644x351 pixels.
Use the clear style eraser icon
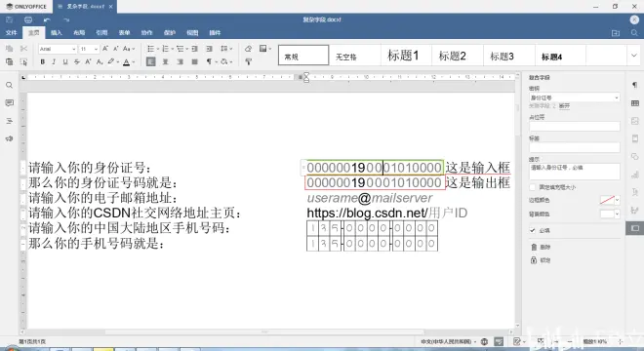pyautogui.click(x=248, y=49)
